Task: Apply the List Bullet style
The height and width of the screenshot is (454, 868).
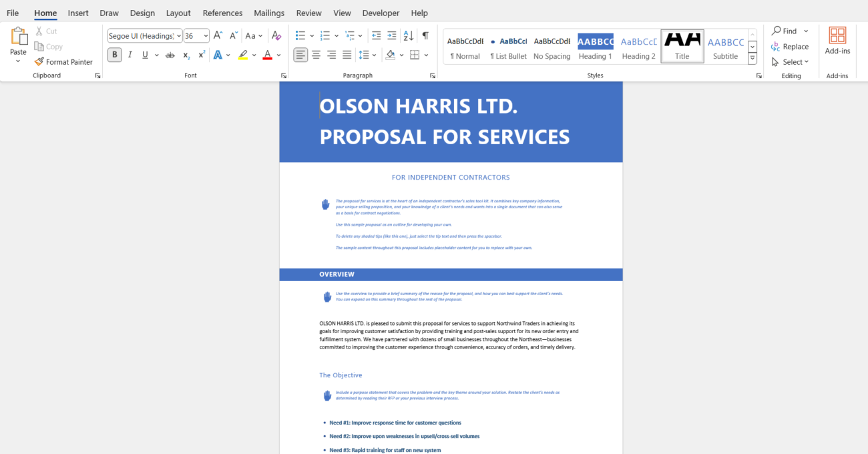Action: (509, 47)
